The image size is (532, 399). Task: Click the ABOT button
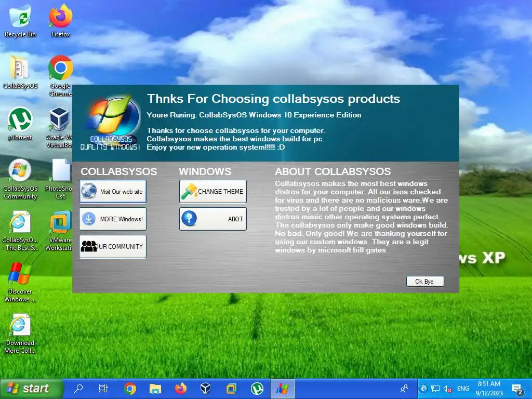pyautogui.click(x=212, y=219)
